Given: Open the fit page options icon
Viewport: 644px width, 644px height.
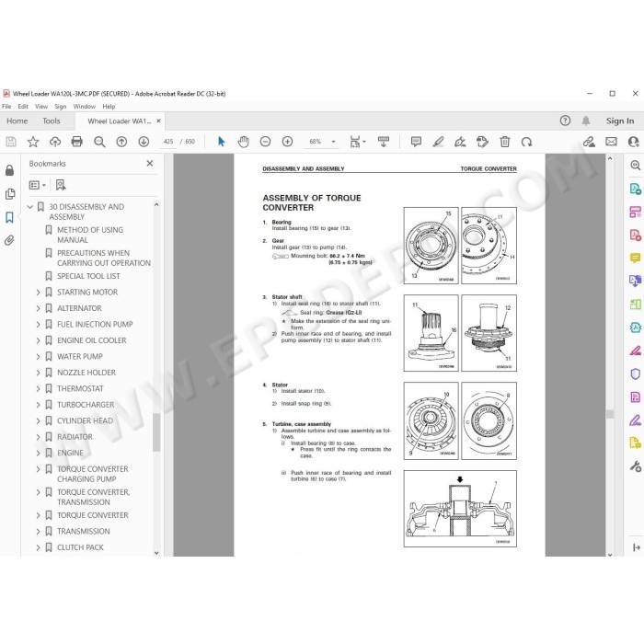Looking at the screenshot, I should 357,142.
